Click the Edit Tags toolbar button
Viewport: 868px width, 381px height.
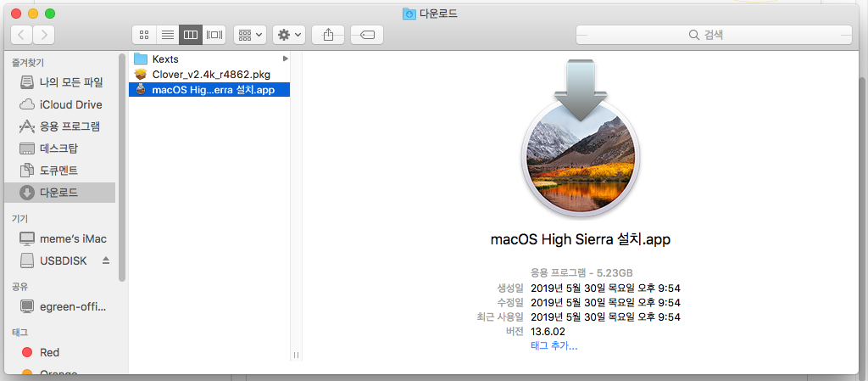(367, 35)
